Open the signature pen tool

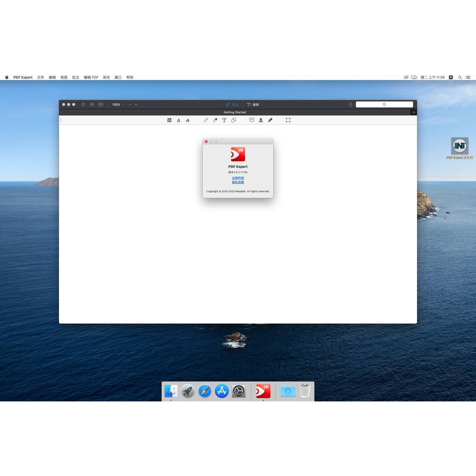coord(270,120)
